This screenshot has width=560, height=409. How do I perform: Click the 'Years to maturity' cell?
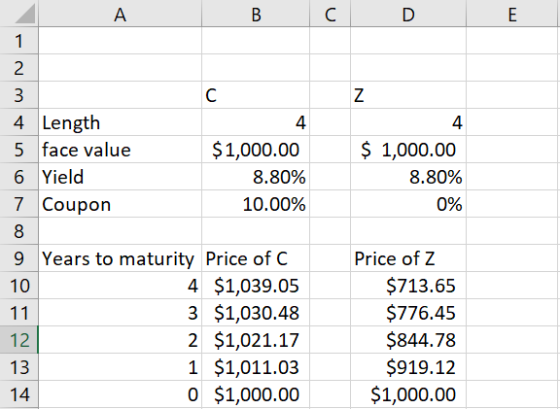point(120,258)
